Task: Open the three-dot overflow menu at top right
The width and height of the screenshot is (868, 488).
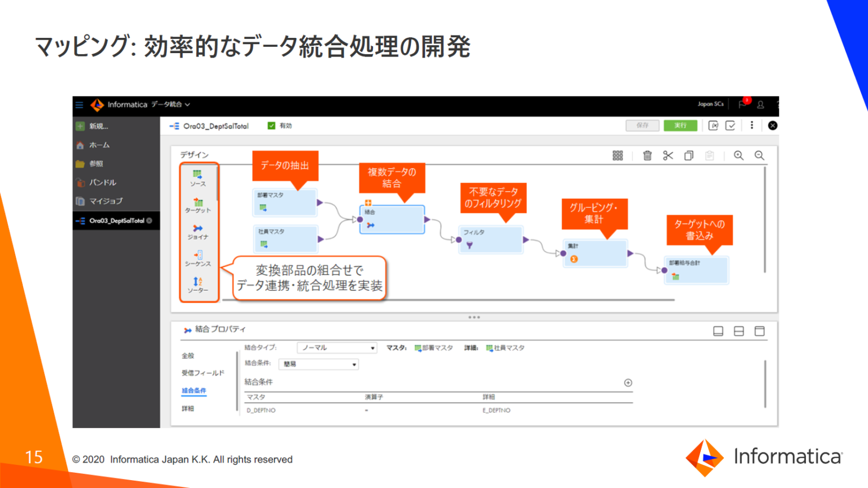Action: pos(752,125)
